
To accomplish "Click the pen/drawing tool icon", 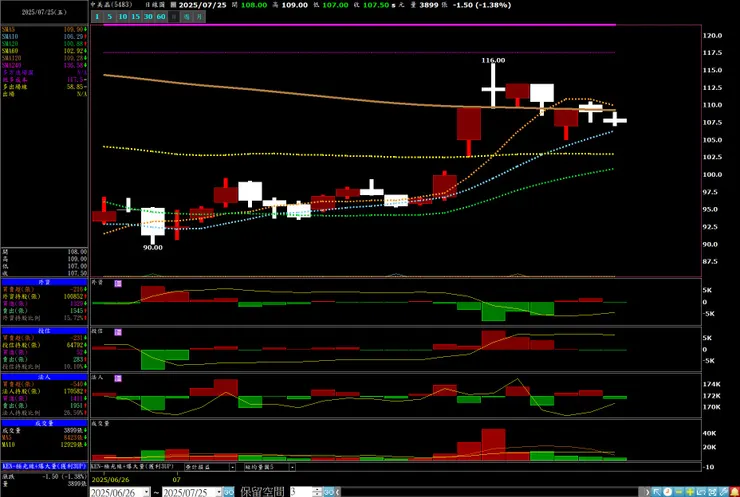I will click(x=723, y=492).
